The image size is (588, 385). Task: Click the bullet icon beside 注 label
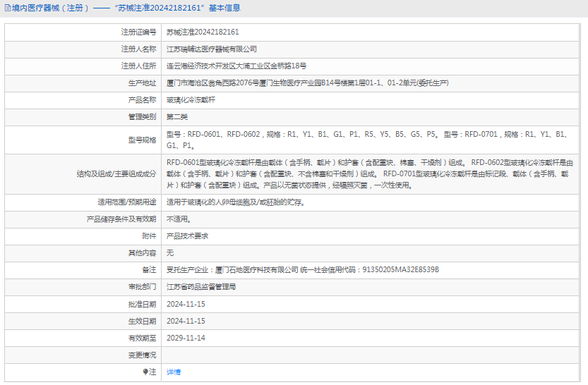[145, 372]
